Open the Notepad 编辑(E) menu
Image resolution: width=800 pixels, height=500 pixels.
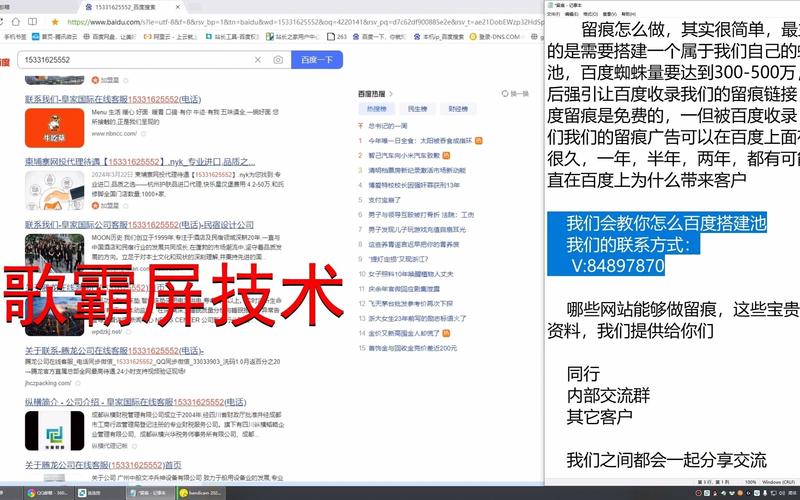click(571, 14)
